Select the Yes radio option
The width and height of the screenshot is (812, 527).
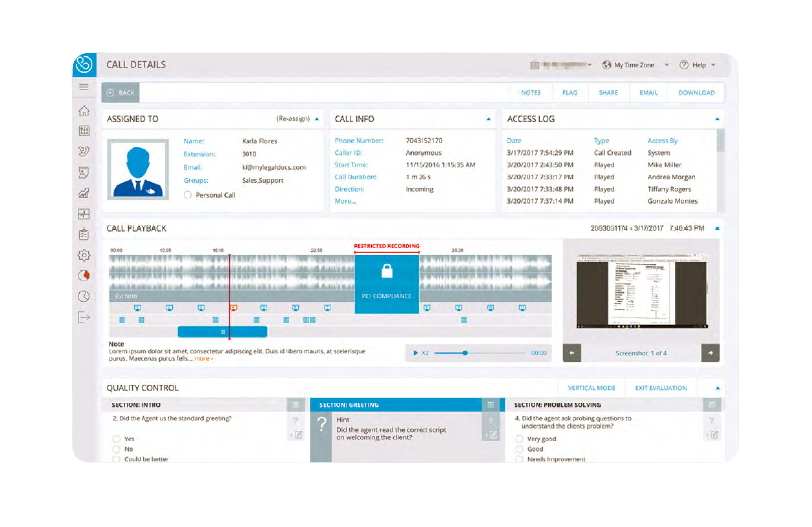[117, 438]
